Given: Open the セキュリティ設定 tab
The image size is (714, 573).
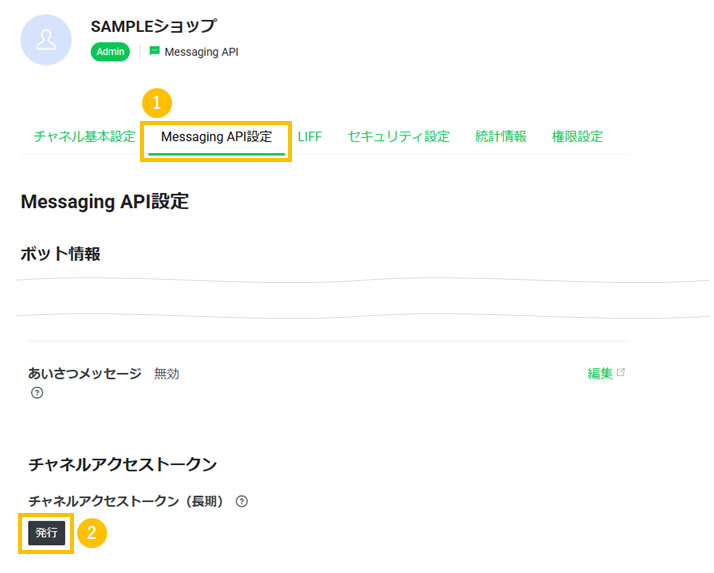Looking at the screenshot, I should tap(398, 136).
